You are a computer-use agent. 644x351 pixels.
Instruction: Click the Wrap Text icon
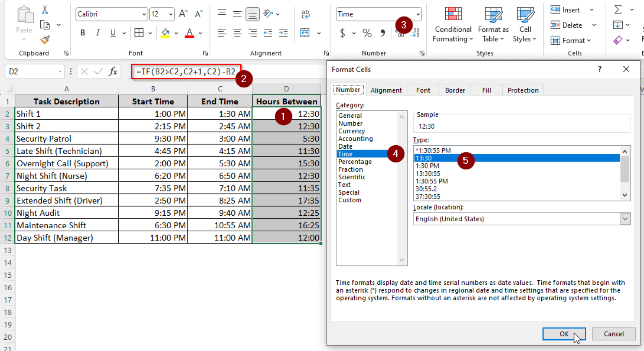[x=306, y=14]
